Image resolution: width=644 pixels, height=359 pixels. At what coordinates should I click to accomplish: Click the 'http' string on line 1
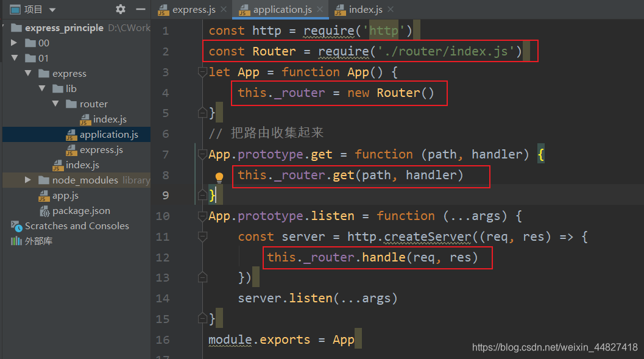pyautogui.click(x=384, y=31)
